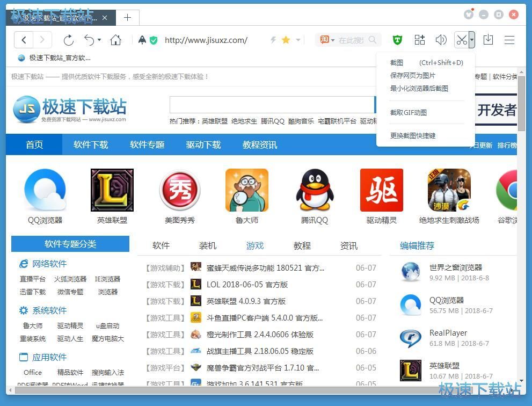The image size is (532, 406).
Task: Open the extensions grid icon
Action: [x=420, y=40]
